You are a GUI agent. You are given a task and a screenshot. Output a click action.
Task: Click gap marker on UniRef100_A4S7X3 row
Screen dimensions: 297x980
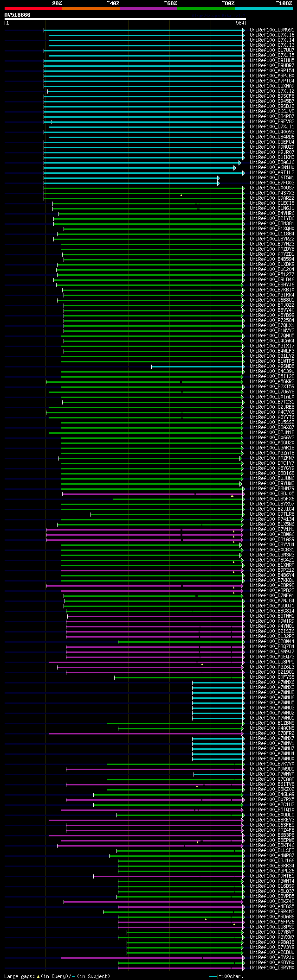click(x=181, y=195)
